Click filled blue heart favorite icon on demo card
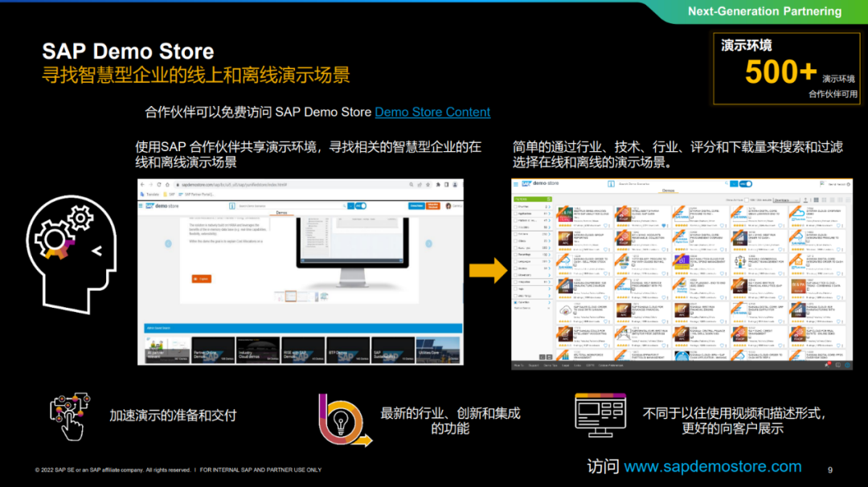 (664, 225)
